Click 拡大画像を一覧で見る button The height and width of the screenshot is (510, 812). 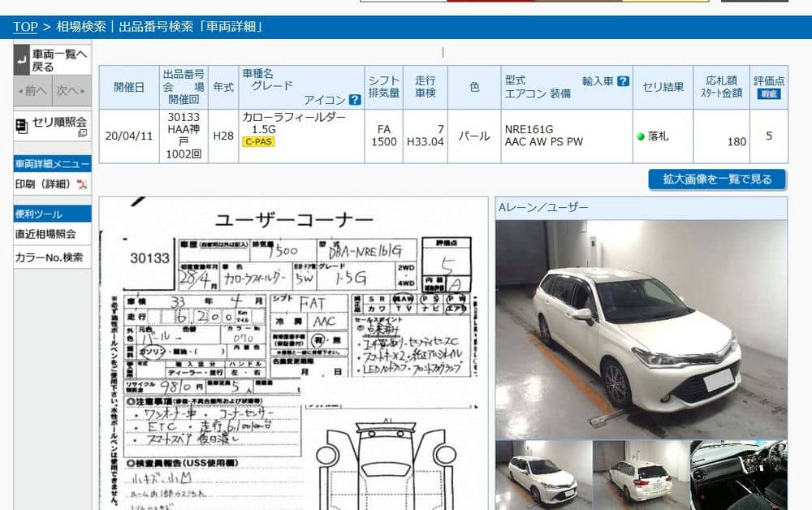click(x=717, y=179)
